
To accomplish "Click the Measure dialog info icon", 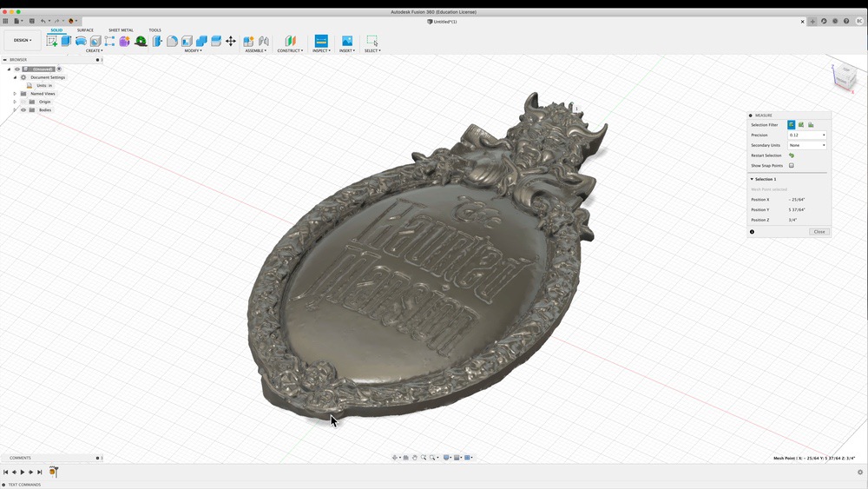I will (752, 232).
